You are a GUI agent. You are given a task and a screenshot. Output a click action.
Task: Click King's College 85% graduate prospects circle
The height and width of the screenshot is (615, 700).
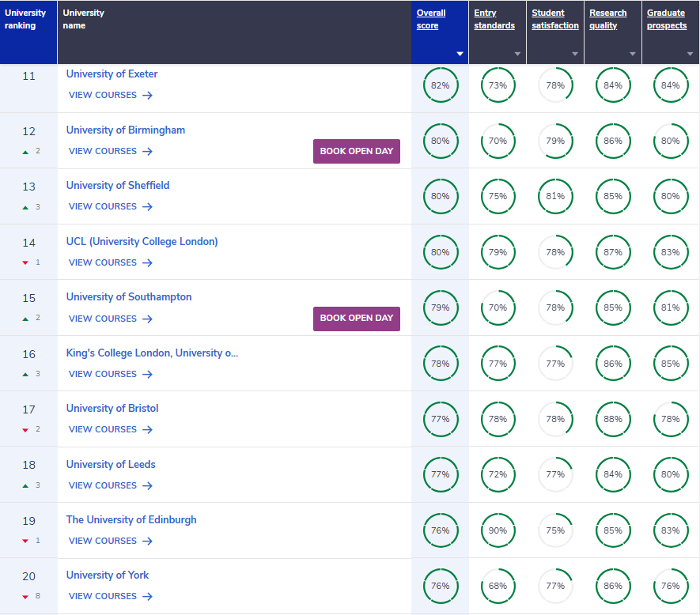pos(671,364)
